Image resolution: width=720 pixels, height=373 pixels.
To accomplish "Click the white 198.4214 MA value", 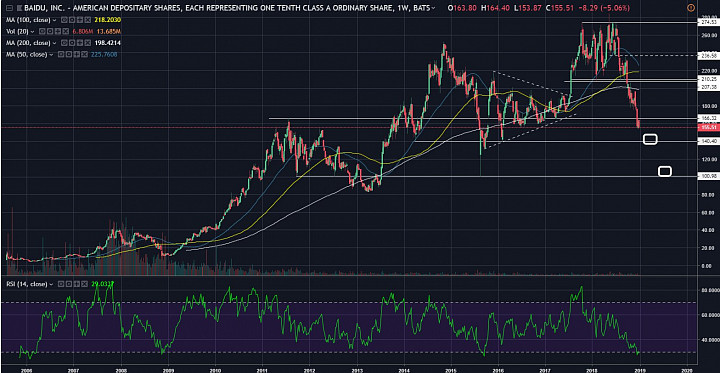I will point(107,43).
